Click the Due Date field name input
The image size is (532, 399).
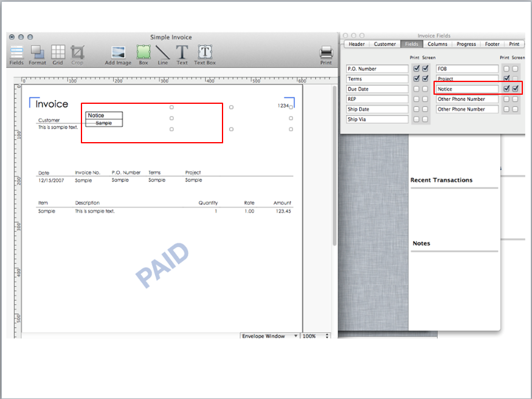point(378,89)
